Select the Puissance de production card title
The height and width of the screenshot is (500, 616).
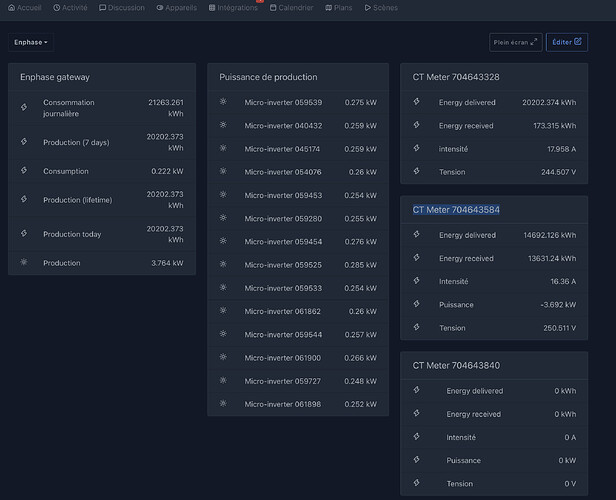tap(268, 77)
